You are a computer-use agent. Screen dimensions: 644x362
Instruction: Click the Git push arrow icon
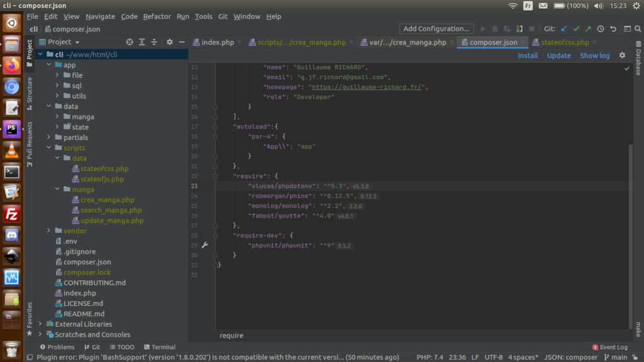point(588,29)
